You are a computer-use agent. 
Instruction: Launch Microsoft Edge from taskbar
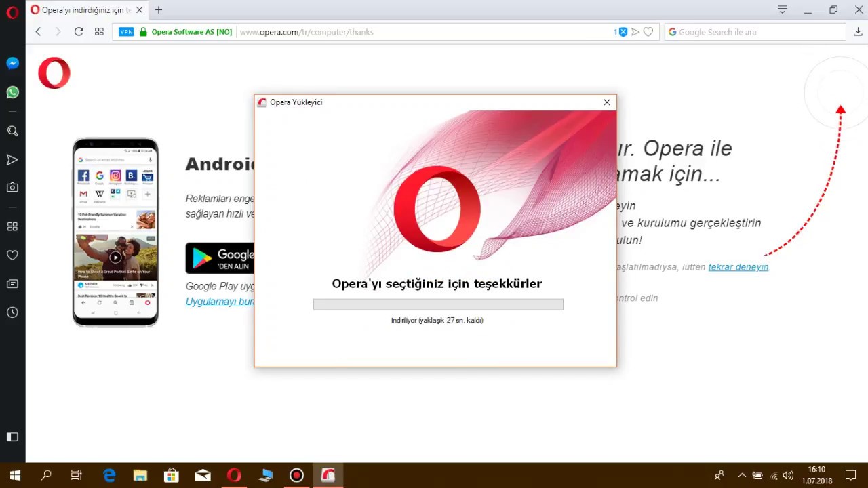tap(109, 475)
